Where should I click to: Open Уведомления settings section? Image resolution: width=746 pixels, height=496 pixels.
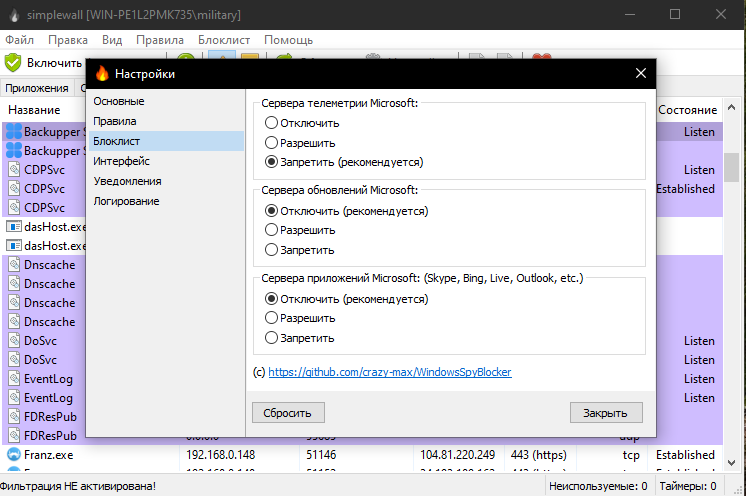click(x=166, y=181)
